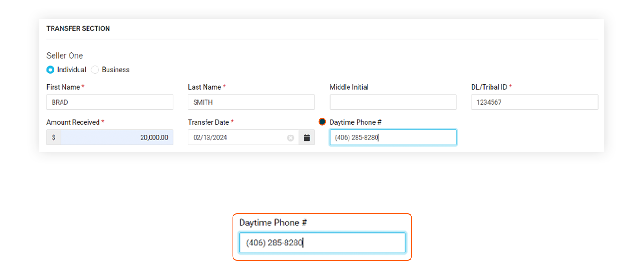Viewport: 644px width, 279px height.
Task: Clear the Transfer Date with the x icon
Action: coord(290,138)
